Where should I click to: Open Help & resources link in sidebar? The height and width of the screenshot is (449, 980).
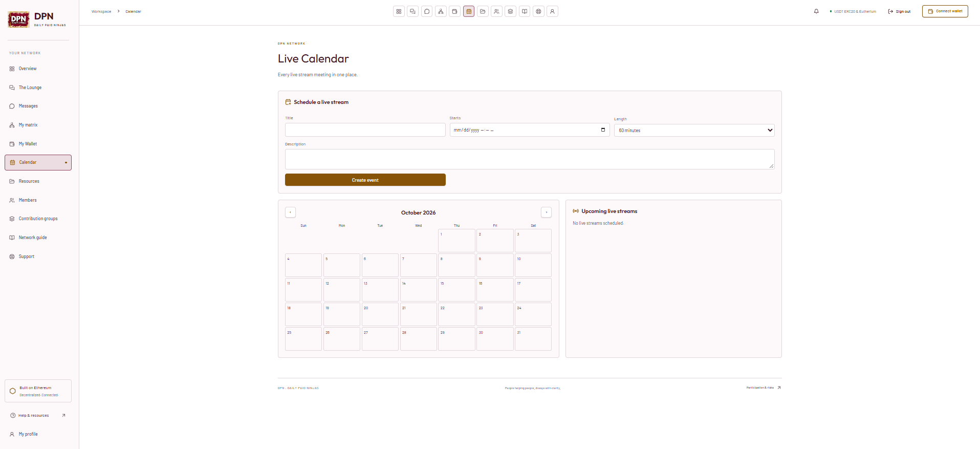(38, 415)
